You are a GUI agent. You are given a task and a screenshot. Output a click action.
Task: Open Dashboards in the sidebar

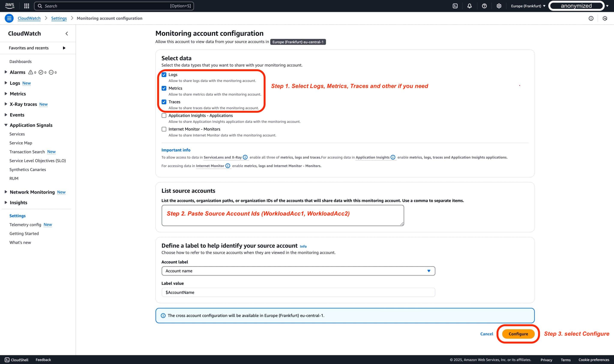click(20, 62)
